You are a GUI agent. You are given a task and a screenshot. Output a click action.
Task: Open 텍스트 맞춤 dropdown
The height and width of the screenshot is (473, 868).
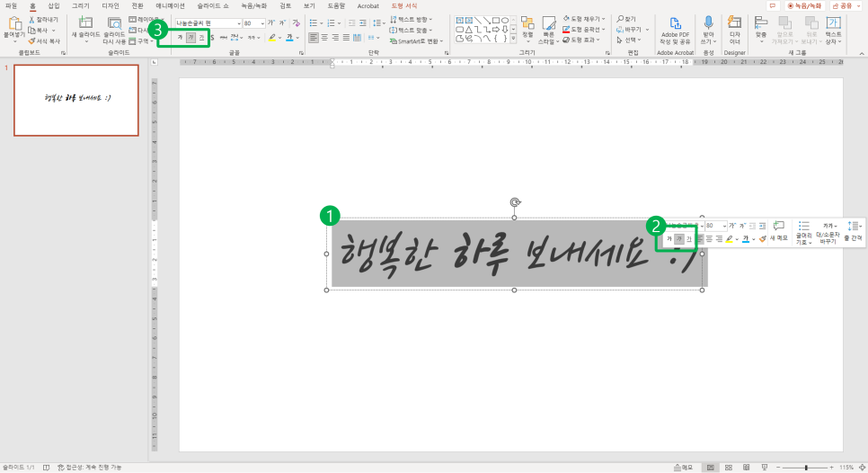[412, 30]
